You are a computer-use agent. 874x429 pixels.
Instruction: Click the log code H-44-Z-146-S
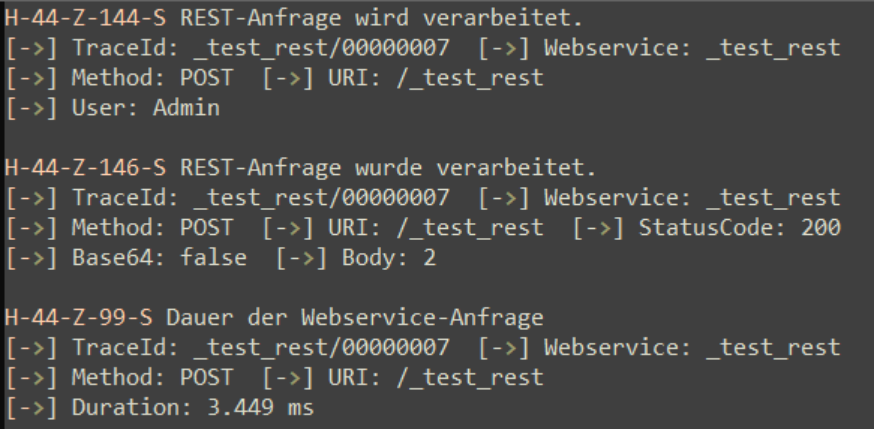click(x=85, y=168)
